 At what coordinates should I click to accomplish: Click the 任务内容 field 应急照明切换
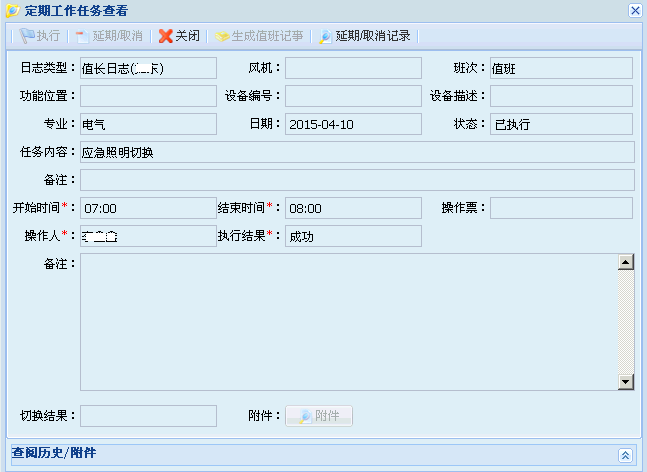point(356,152)
